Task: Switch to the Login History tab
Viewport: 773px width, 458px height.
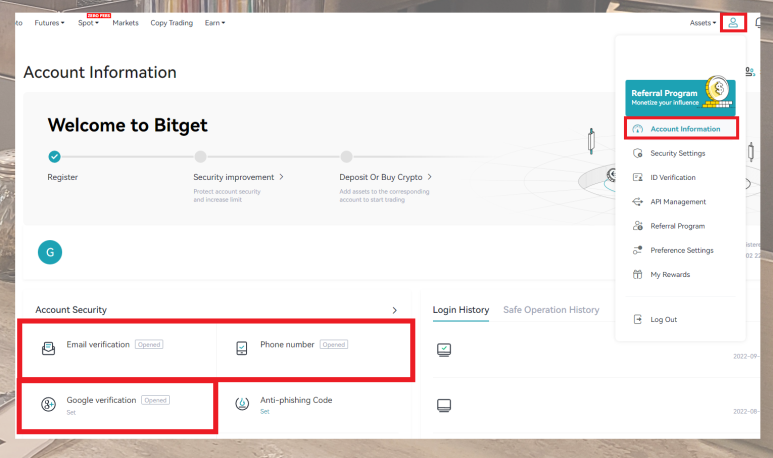Action: [461, 310]
